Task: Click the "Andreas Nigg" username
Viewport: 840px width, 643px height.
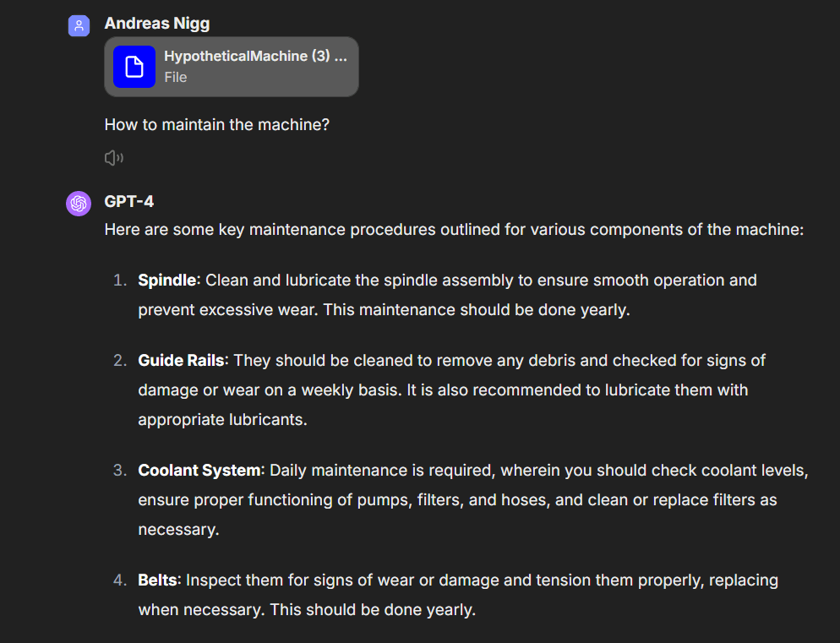Action: pos(156,25)
